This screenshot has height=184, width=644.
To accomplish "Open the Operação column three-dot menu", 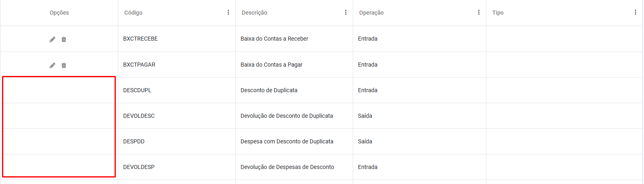I will pyautogui.click(x=479, y=13).
